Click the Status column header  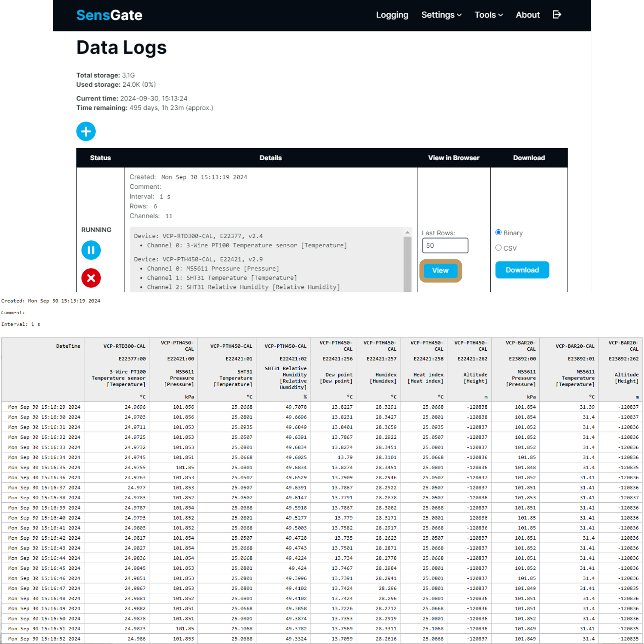[x=100, y=158]
